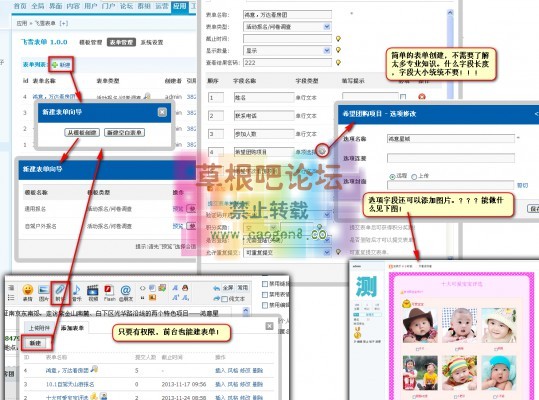This screenshot has height=400, width=539.
Task: Click the 新建 button in the add-form dialog
Action: (x=35, y=343)
